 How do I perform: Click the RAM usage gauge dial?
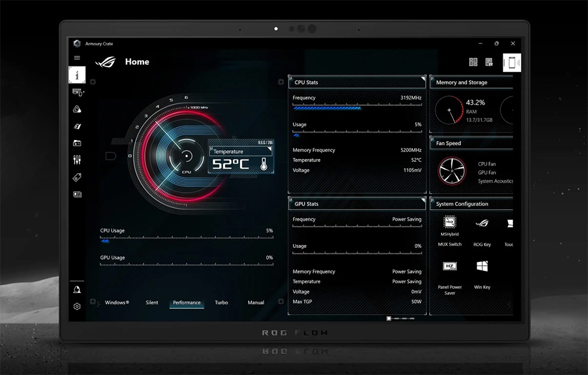(x=449, y=110)
